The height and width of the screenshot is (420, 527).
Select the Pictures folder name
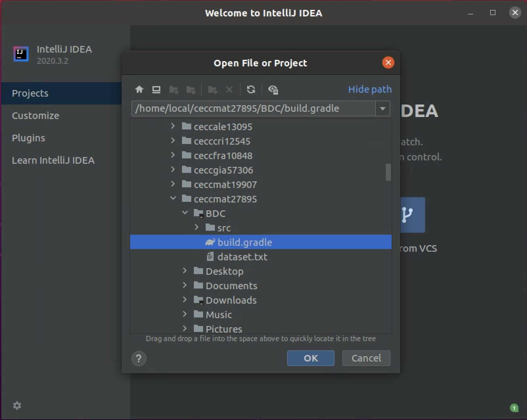(224, 329)
